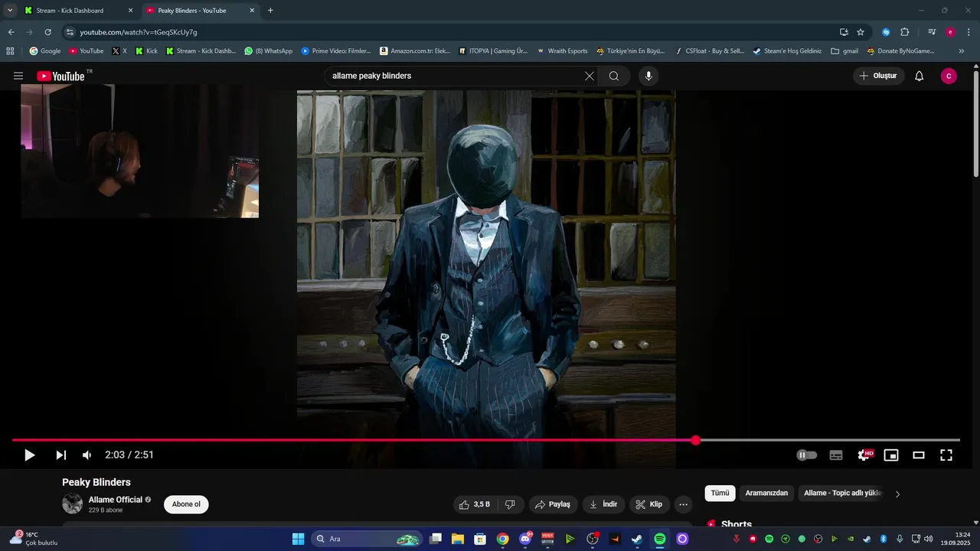
Task: Bookmark this page with star icon
Action: click(x=861, y=32)
